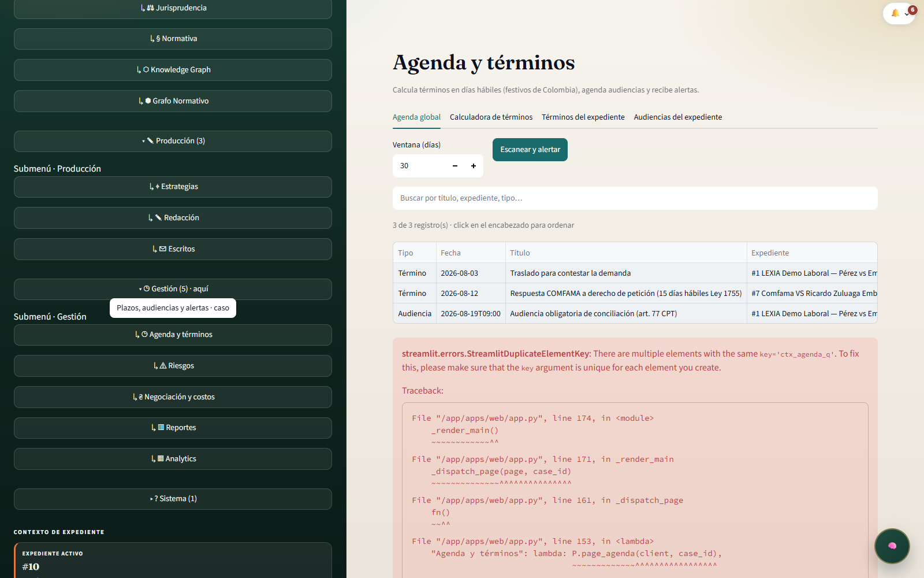Open Audiencias del expediente tab
Viewport: 924px width, 578px height.
[x=677, y=117]
